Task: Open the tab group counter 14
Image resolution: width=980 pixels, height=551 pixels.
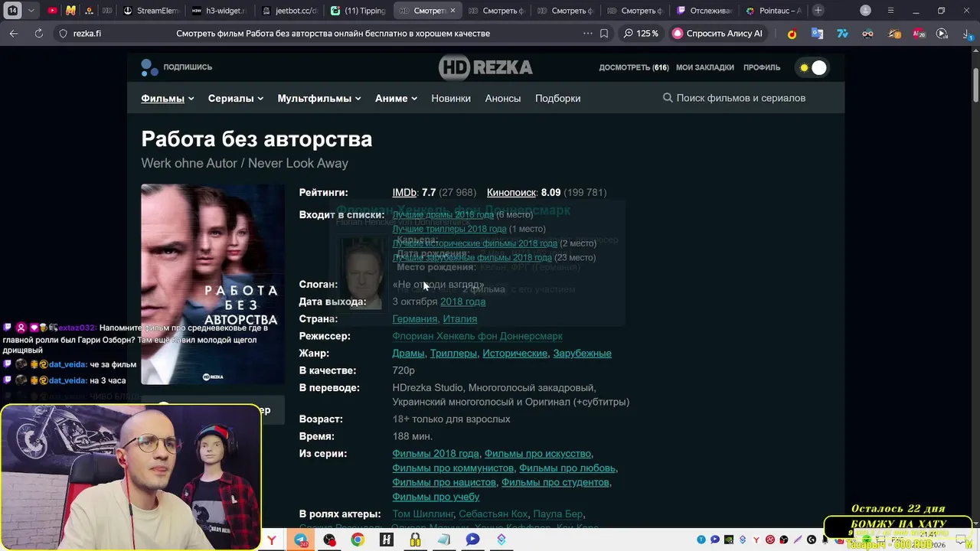Action: click(x=12, y=11)
